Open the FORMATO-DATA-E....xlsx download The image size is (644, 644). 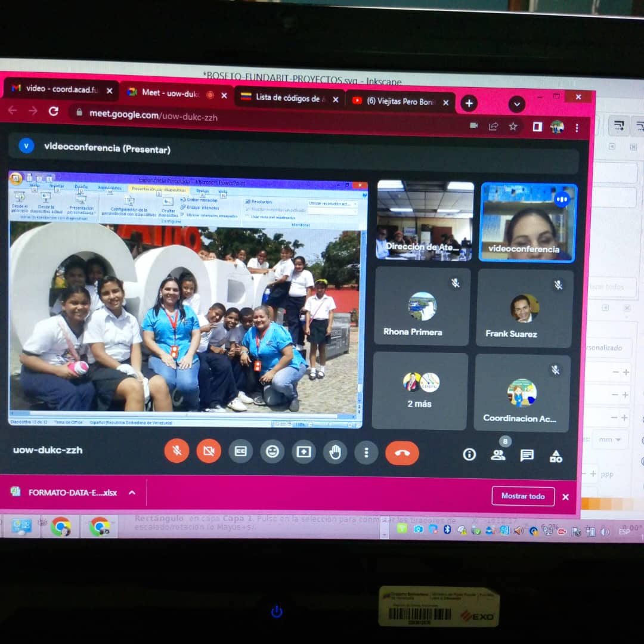[66, 492]
